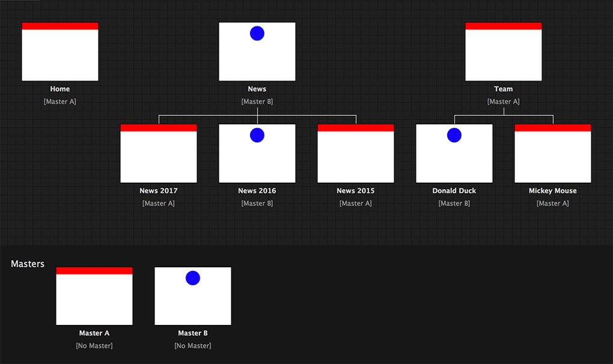The height and width of the screenshot is (364, 613).
Task: Click the "News 2016" page name
Action: click(x=257, y=191)
